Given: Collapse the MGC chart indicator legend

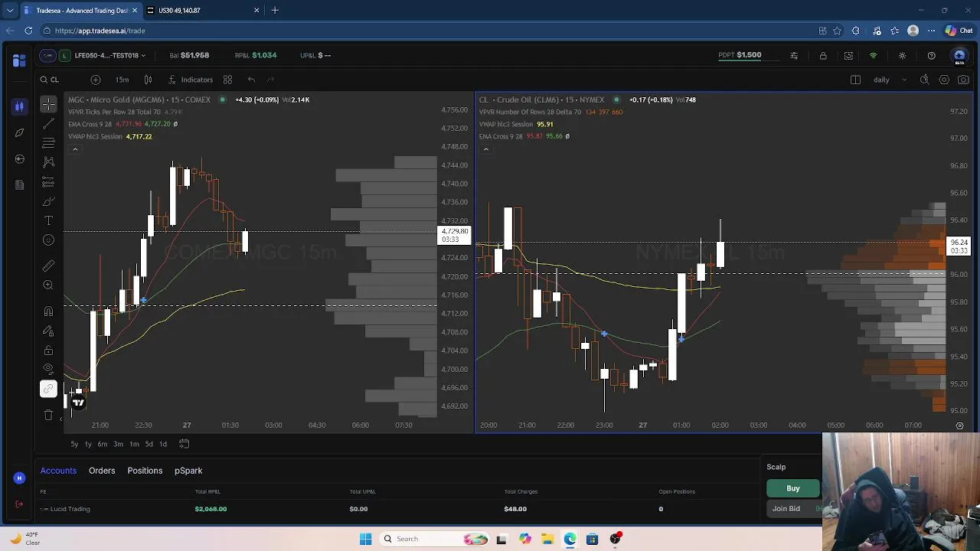Looking at the screenshot, I should tap(75, 149).
